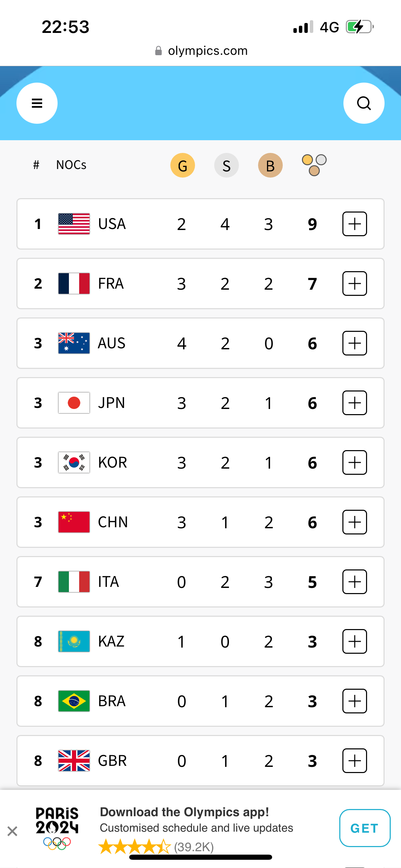
Task: Expand the USA medal details
Action: (355, 224)
